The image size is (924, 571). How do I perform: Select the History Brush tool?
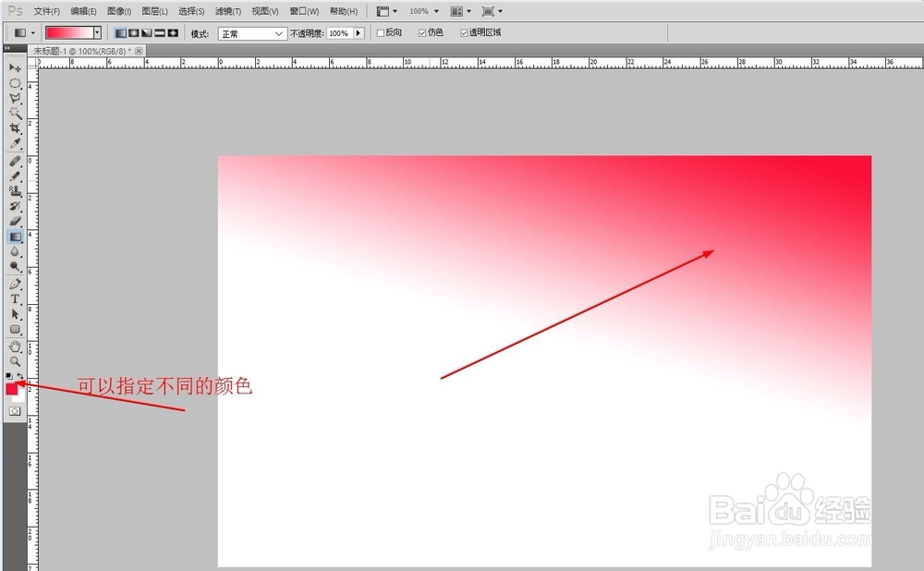click(15, 206)
